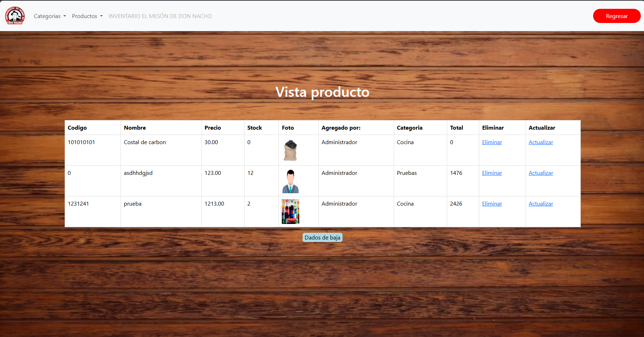Click the Vista producto page heading

click(x=322, y=92)
